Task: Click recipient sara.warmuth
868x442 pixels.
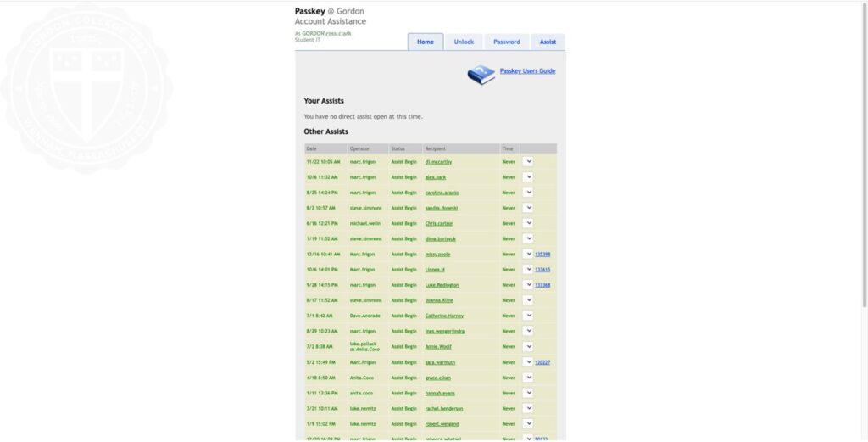Action: pos(440,362)
